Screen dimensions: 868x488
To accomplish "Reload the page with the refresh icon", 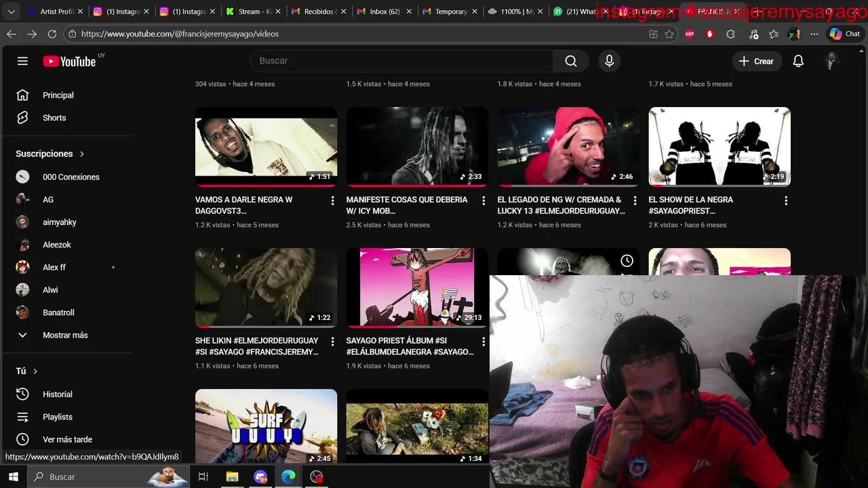I will point(52,34).
